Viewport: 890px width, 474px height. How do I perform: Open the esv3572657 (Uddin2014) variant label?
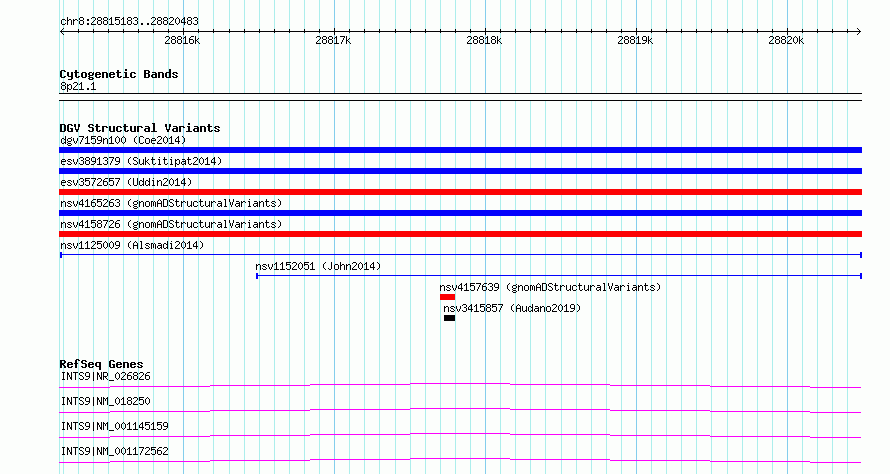click(126, 182)
